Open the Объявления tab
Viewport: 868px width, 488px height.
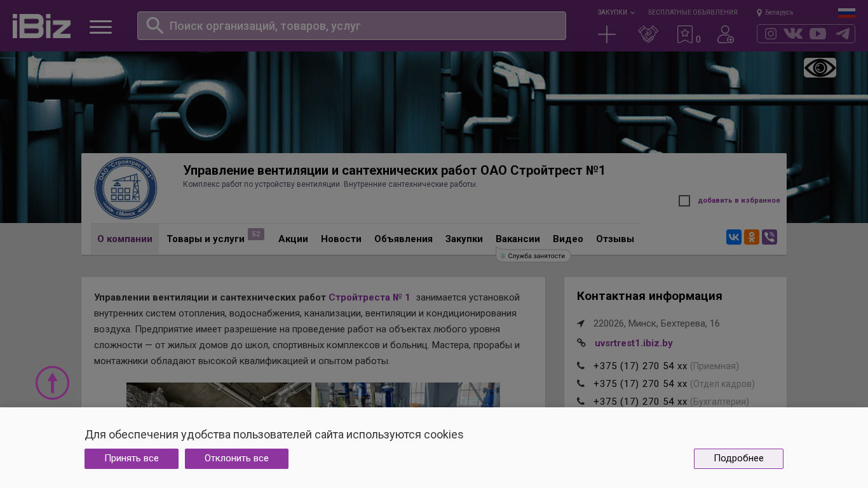tap(403, 239)
